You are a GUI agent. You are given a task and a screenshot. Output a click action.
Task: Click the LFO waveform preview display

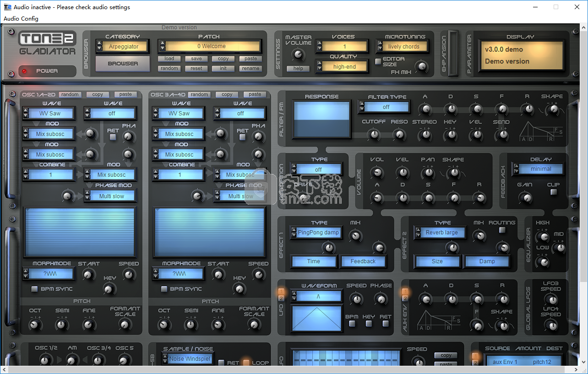tap(317, 318)
